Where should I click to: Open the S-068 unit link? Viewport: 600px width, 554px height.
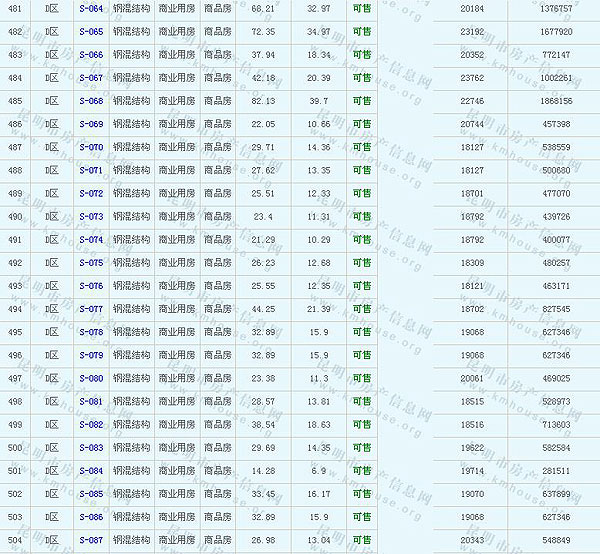[90, 101]
